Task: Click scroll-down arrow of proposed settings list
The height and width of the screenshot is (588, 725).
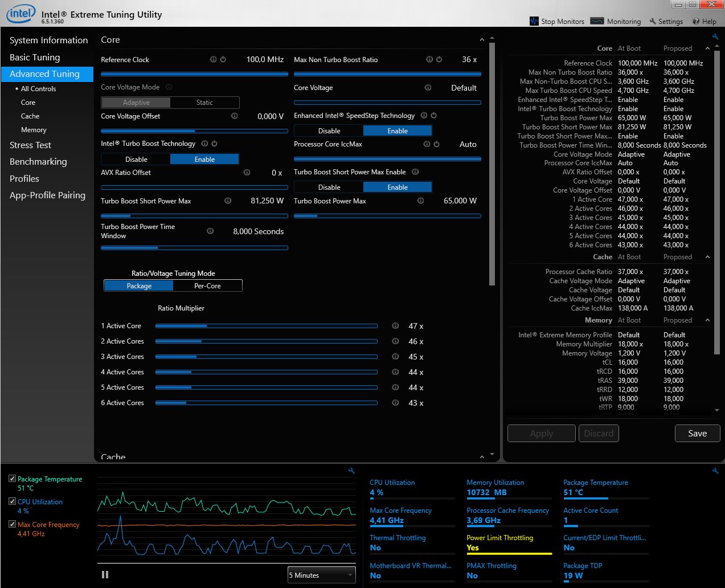Action: click(716, 410)
